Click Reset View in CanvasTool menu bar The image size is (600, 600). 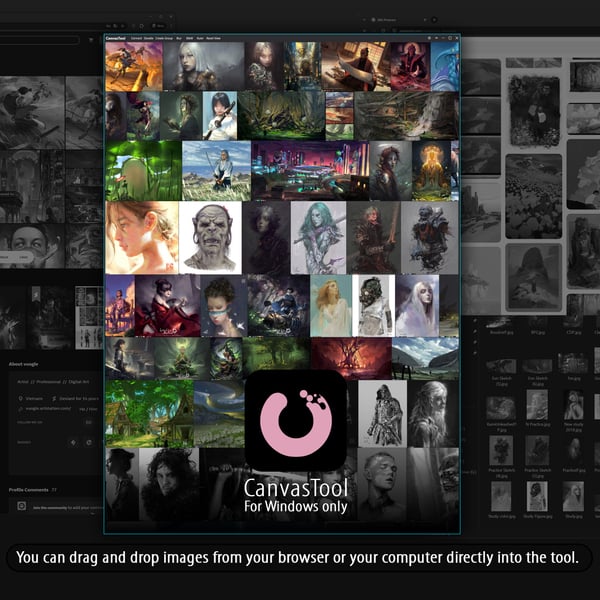(213, 38)
